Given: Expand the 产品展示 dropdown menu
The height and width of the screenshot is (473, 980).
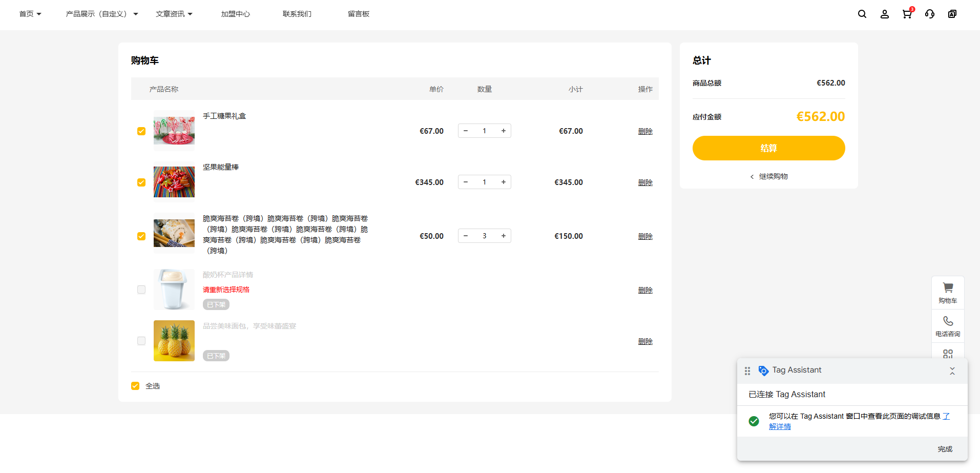Looking at the screenshot, I should tap(101, 14).
